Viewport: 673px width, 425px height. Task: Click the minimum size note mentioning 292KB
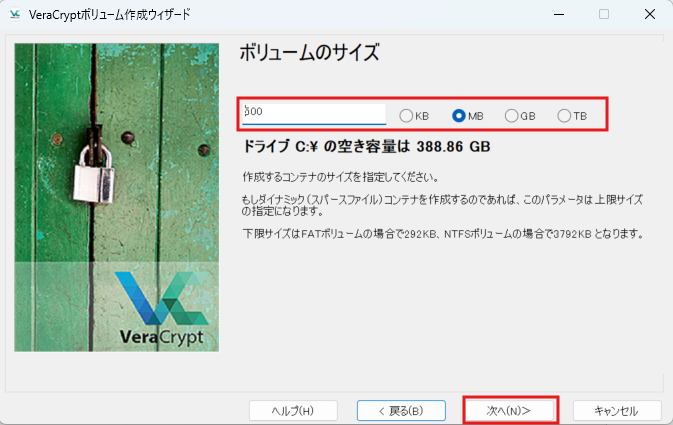(443, 234)
